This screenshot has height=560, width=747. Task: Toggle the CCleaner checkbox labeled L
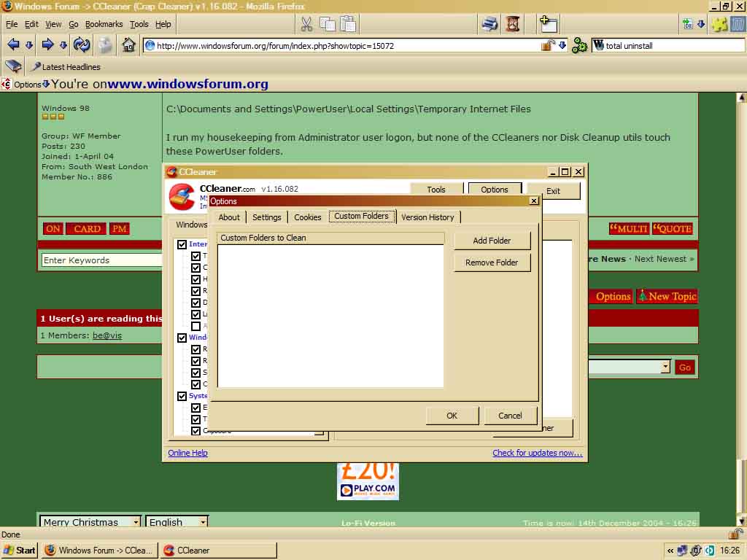click(x=196, y=314)
